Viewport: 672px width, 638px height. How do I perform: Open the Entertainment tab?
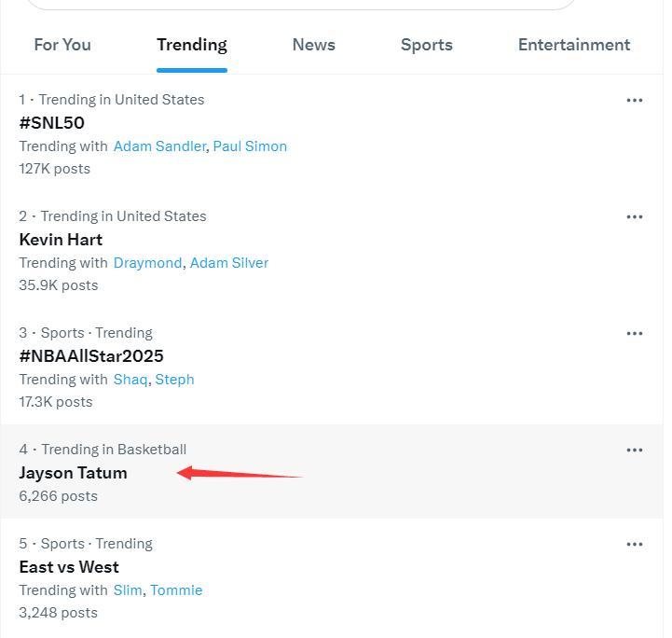pos(574,45)
